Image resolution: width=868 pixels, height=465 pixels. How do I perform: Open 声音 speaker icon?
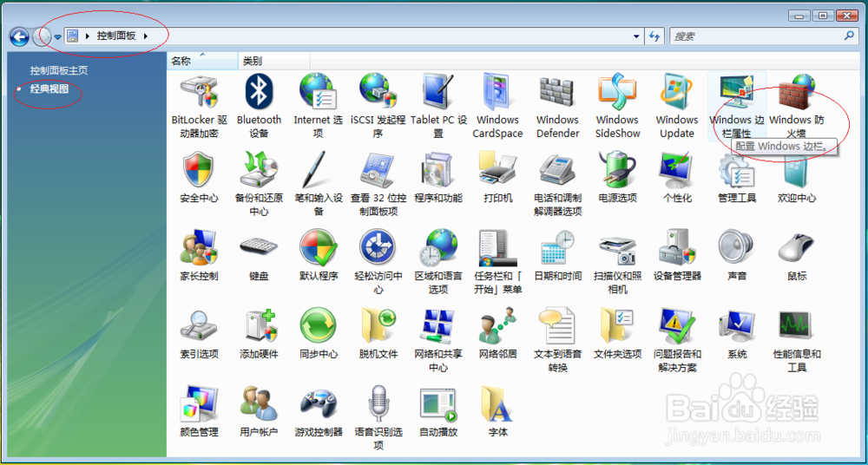[x=737, y=248]
